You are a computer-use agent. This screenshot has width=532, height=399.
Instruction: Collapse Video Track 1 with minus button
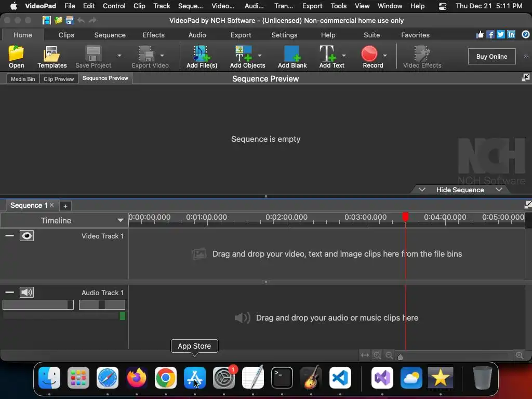[x=9, y=236]
